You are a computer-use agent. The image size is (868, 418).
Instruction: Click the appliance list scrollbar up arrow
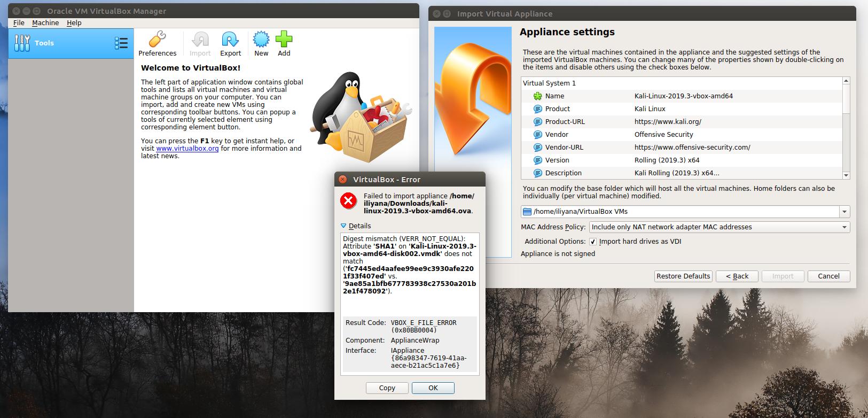click(x=846, y=81)
